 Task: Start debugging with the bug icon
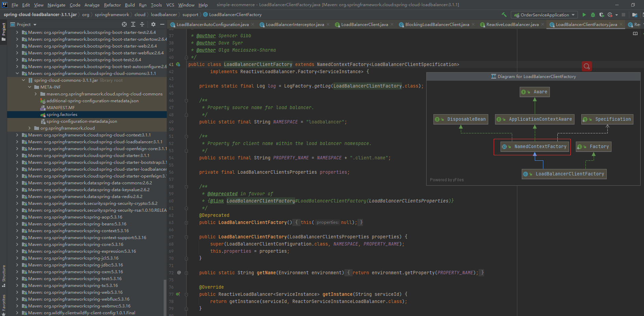593,15
